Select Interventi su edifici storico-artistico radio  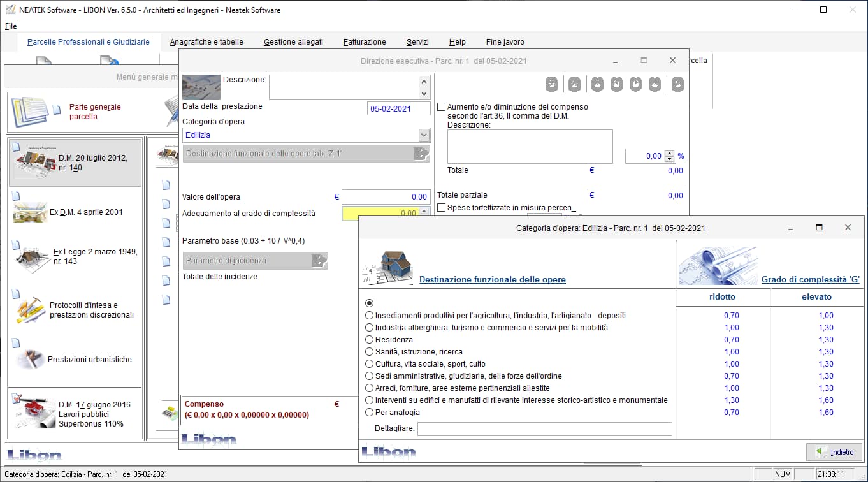(369, 400)
